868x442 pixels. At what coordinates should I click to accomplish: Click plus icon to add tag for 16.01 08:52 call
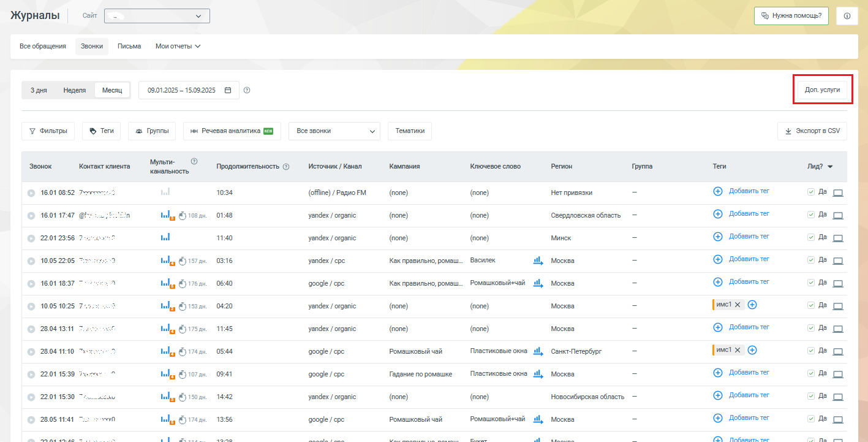[x=718, y=191]
